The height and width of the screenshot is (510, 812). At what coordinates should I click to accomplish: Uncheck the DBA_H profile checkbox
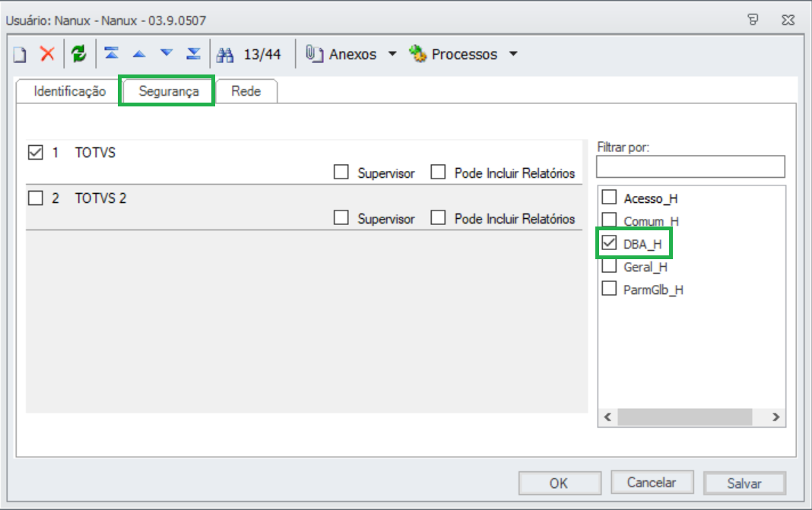[610, 242]
